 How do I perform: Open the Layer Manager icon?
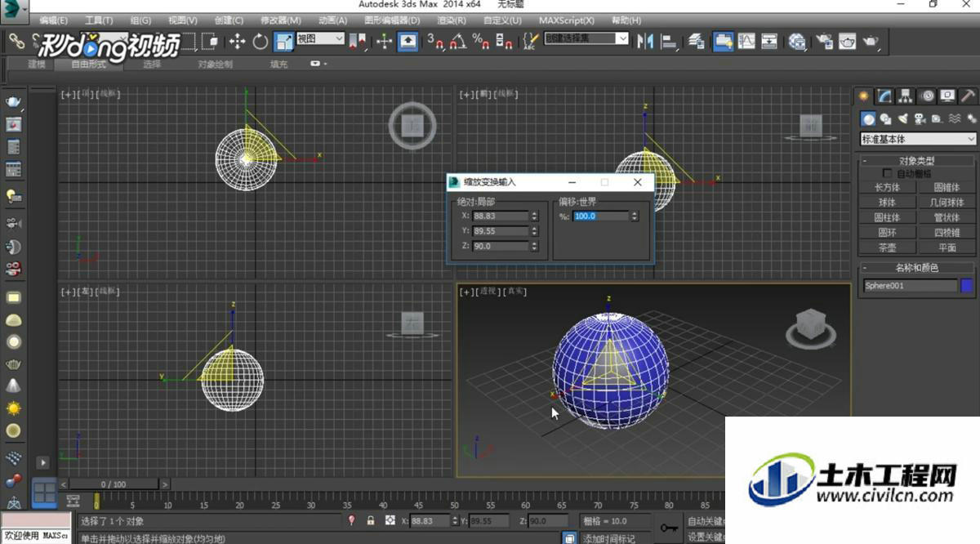pyautogui.click(x=696, y=41)
